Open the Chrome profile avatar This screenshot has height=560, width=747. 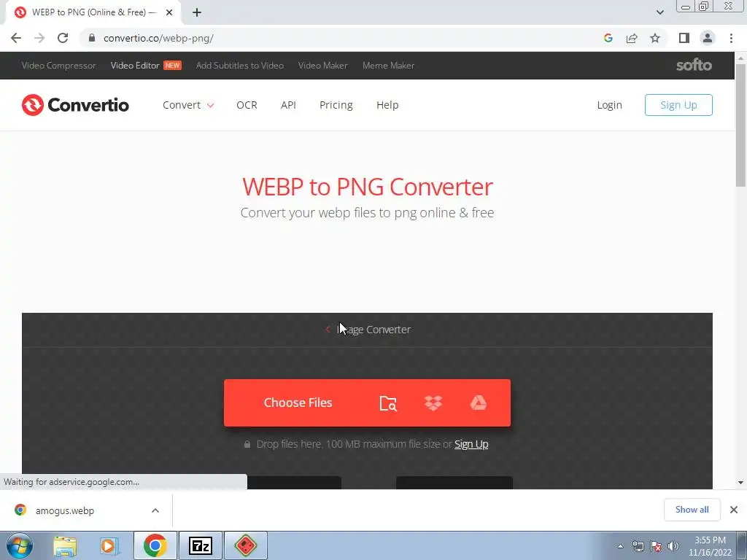pyautogui.click(x=708, y=38)
